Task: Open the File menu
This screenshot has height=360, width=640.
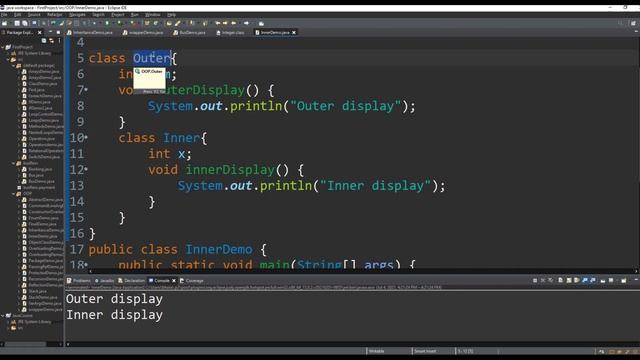Action: [4, 15]
